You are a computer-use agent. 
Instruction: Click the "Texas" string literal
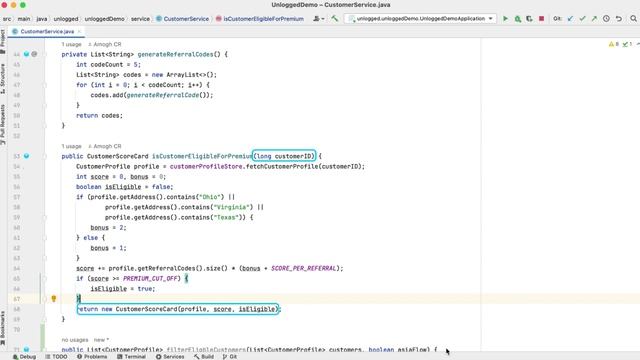(227, 217)
